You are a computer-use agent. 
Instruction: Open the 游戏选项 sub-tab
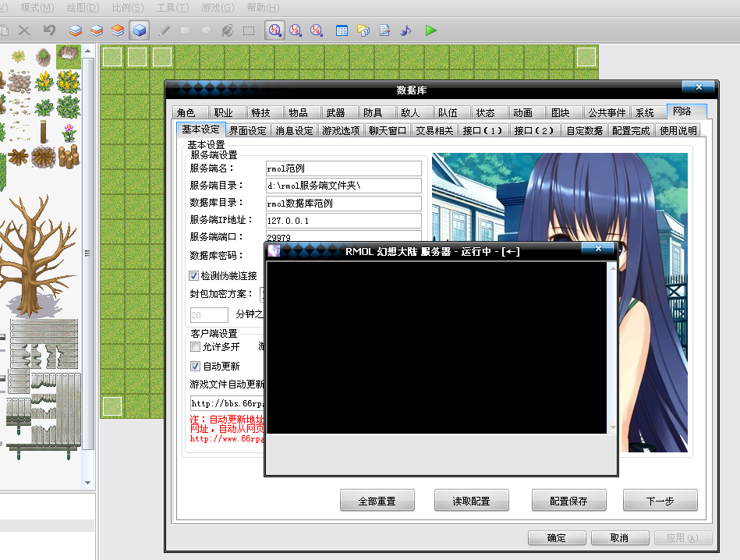(x=341, y=131)
